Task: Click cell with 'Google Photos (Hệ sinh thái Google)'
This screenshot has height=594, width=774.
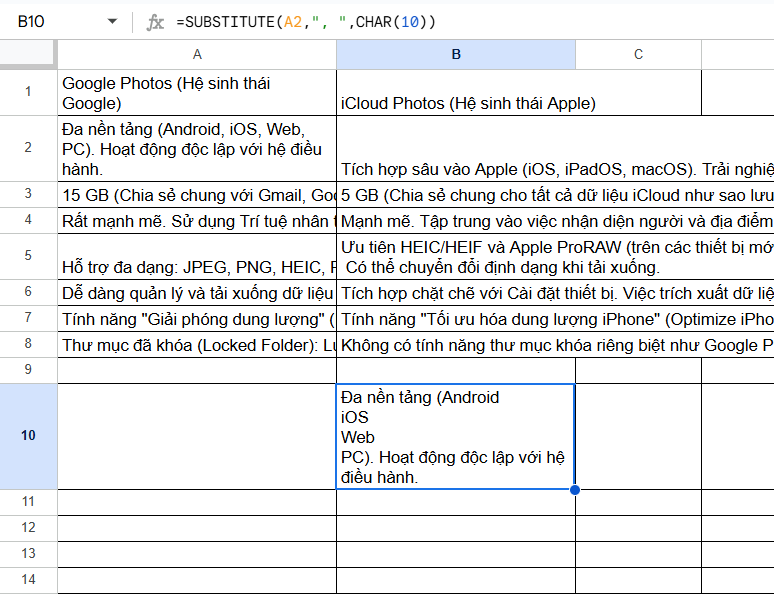Action: pos(197,93)
